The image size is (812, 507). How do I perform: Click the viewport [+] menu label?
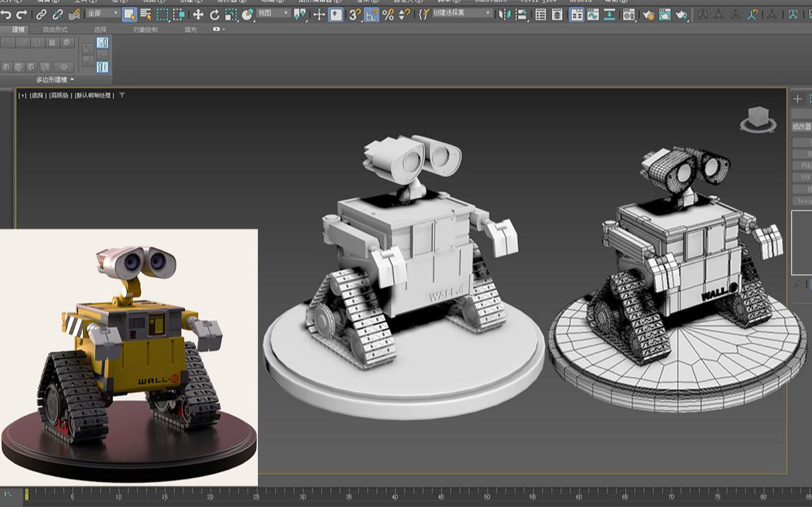click(23, 95)
